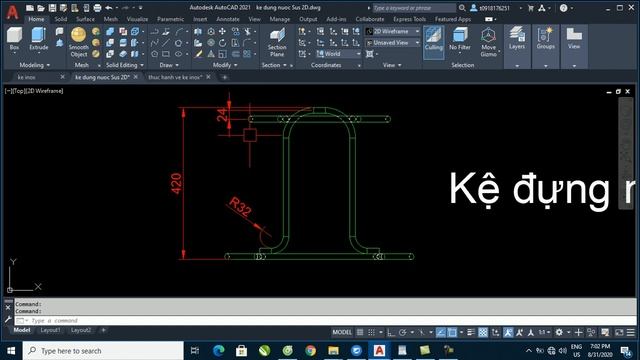Open the Layers panel
The width and height of the screenshot is (640, 360).
(x=517, y=39)
